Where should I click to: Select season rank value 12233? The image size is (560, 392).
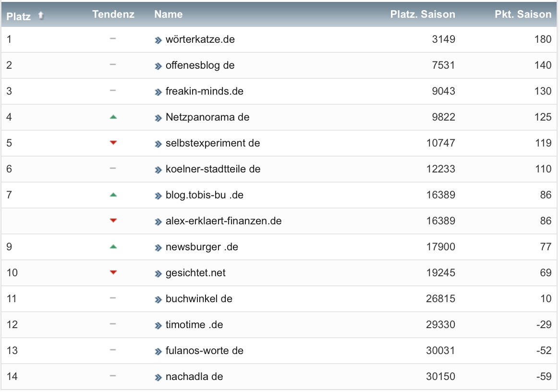pos(441,169)
